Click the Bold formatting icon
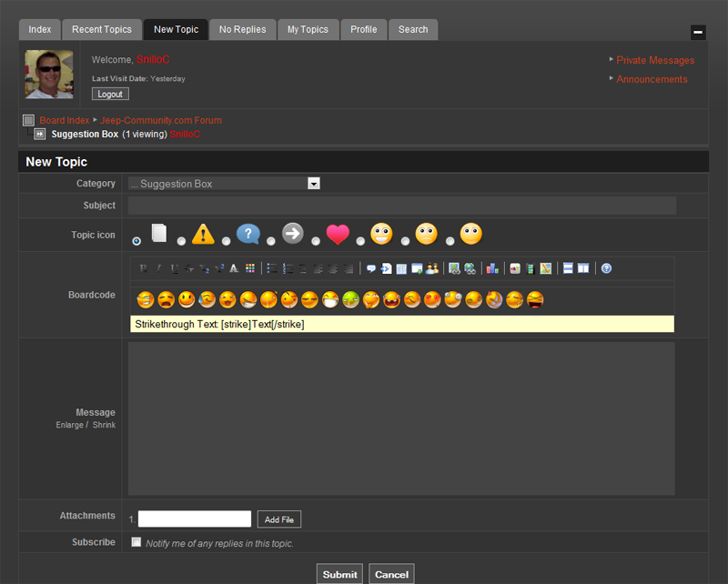Screen dimensions: 728x584 [x=144, y=268]
